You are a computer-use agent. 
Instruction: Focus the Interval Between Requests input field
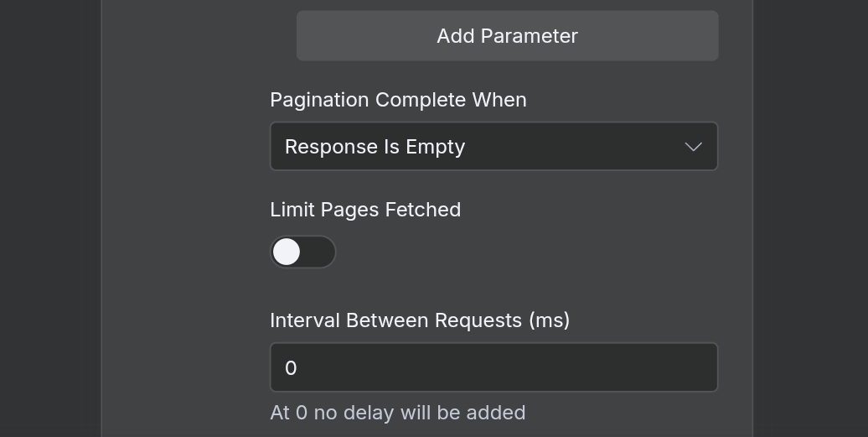[493, 367]
